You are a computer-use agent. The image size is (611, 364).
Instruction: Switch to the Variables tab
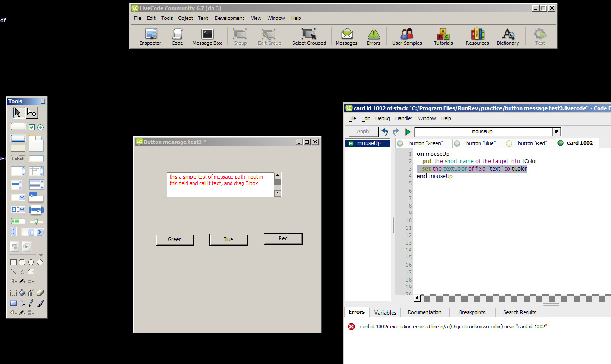pyautogui.click(x=385, y=312)
